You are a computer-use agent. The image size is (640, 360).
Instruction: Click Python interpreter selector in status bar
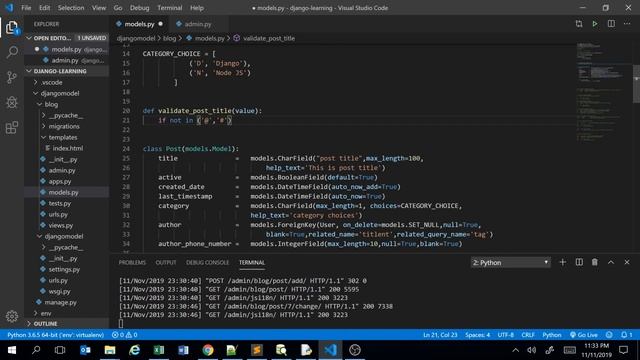pyautogui.click(x=56, y=335)
